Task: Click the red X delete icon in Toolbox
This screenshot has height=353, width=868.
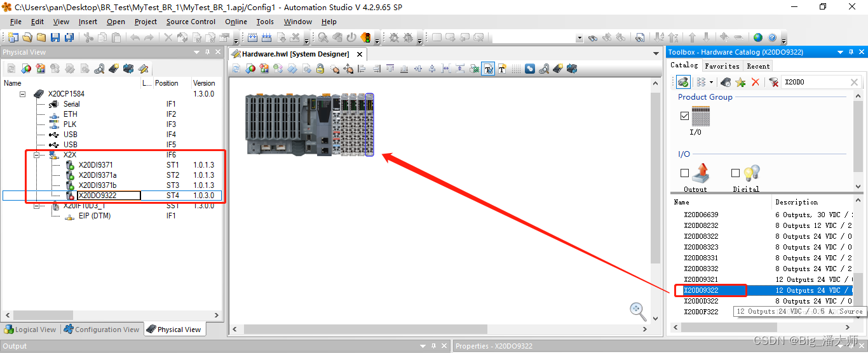Action: click(x=755, y=82)
